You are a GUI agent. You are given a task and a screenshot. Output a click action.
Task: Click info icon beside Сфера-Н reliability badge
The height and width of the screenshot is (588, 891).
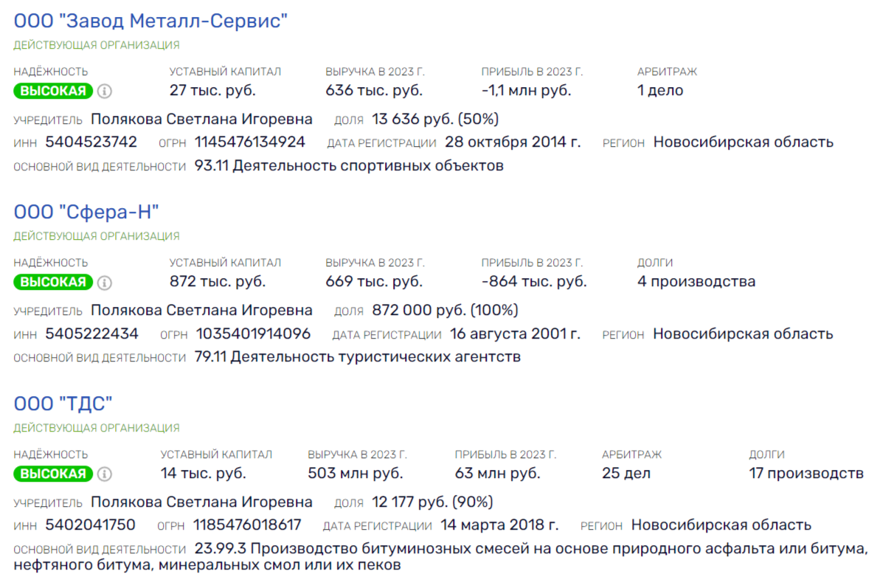105,283
